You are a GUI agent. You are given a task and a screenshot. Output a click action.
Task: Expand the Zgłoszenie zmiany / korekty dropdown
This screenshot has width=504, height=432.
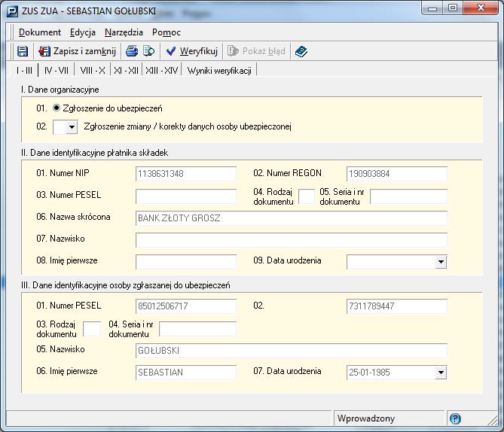[72, 127]
